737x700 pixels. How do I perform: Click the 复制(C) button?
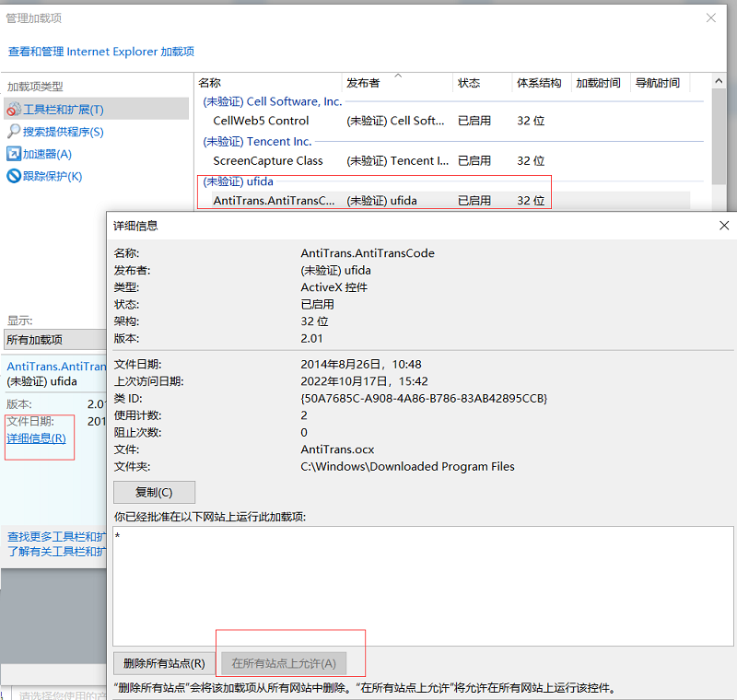coord(154,492)
